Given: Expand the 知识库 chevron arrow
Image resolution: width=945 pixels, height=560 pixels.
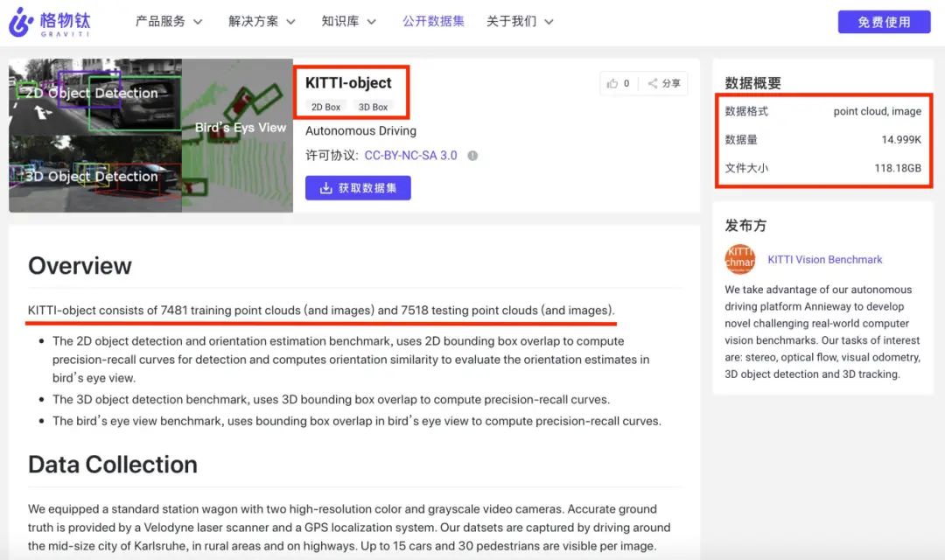Looking at the screenshot, I should click(371, 22).
